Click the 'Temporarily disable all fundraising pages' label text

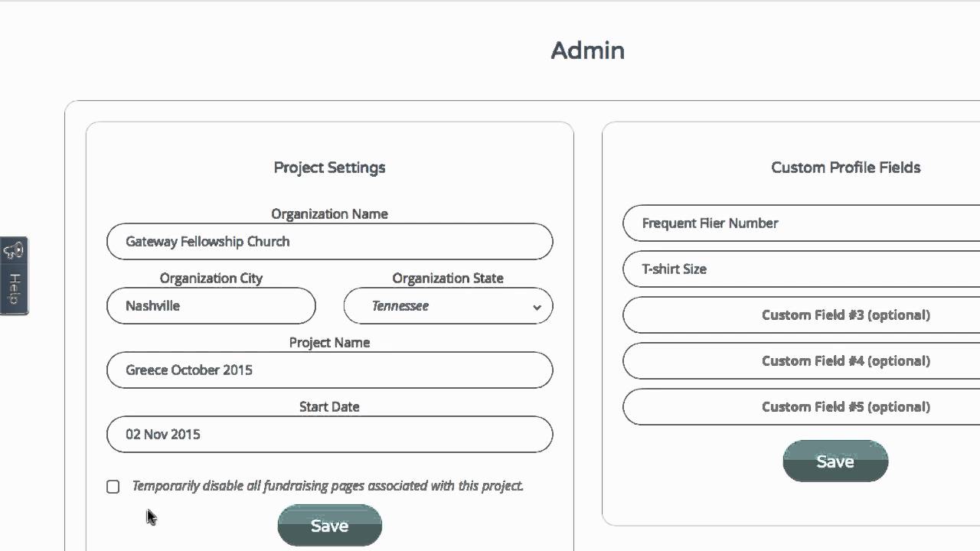point(328,486)
